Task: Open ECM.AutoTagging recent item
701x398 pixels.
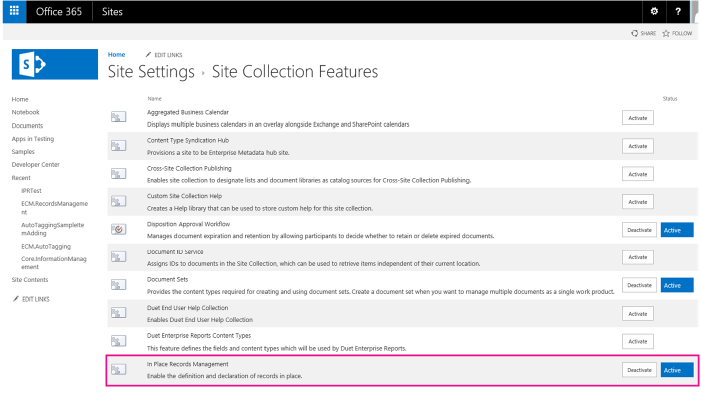Action: [46, 246]
